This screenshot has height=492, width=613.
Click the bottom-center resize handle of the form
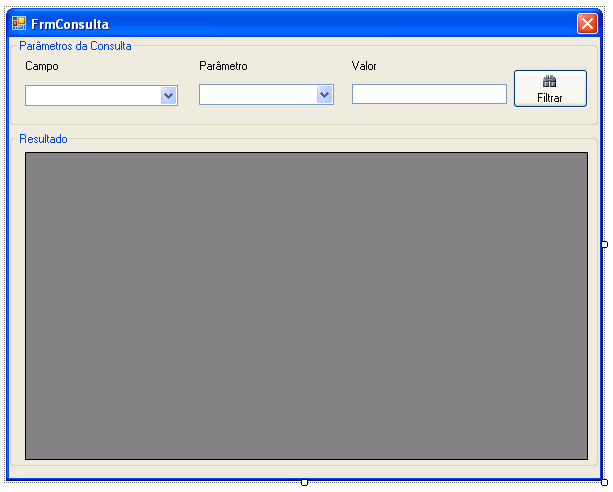(304, 482)
